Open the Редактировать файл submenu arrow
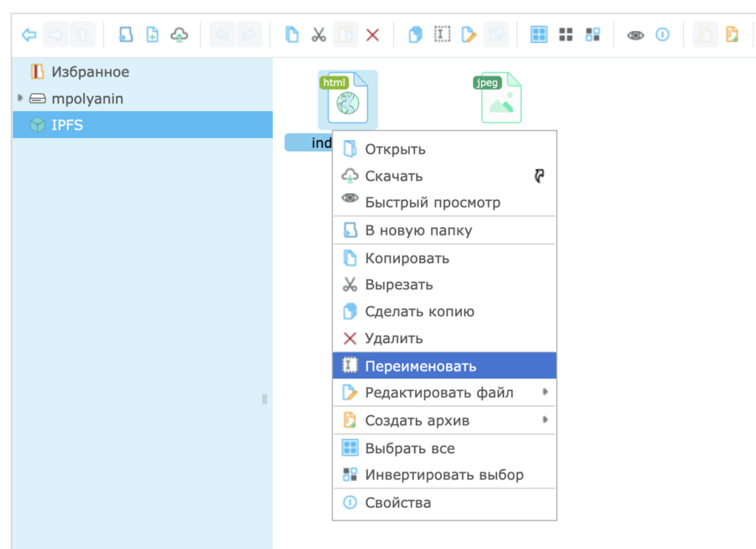Viewport: 756px width, 549px height. (545, 393)
